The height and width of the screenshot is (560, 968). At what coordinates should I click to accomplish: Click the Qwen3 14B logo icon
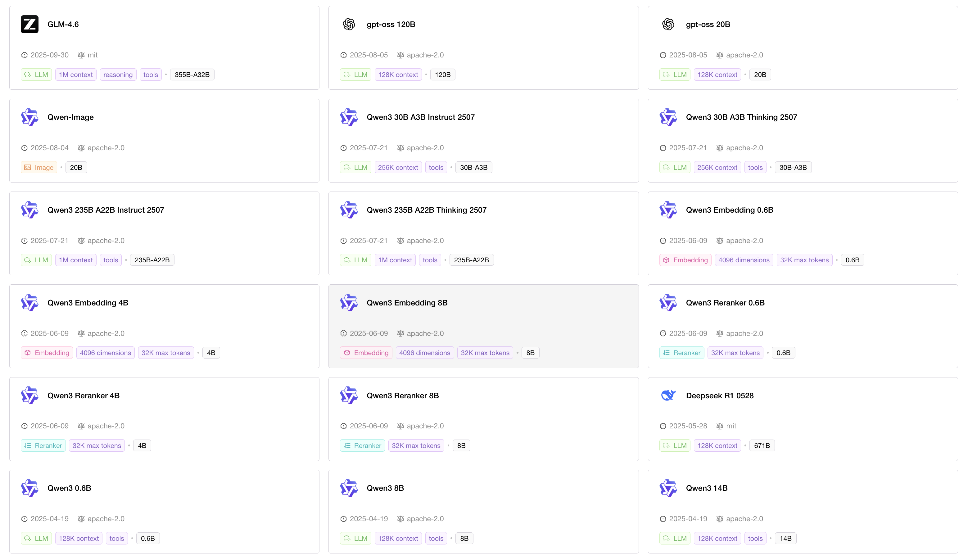668,488
